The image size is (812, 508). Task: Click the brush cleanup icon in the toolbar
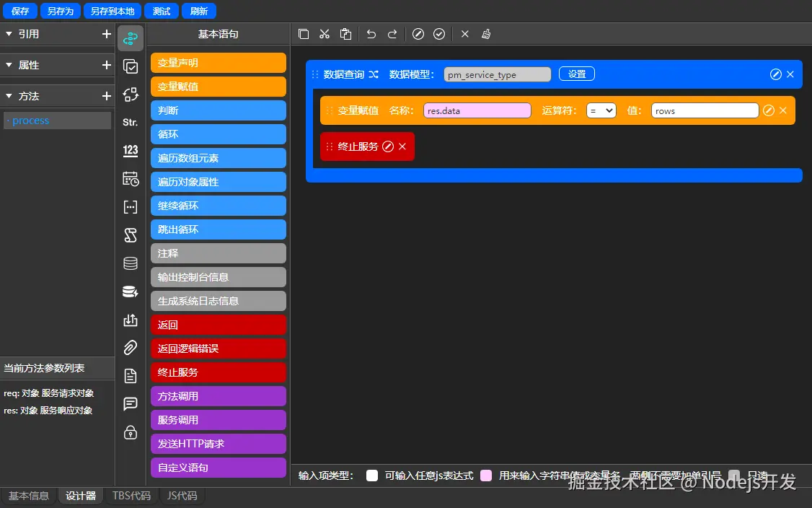pyautogui.click(x=487, y=34)
